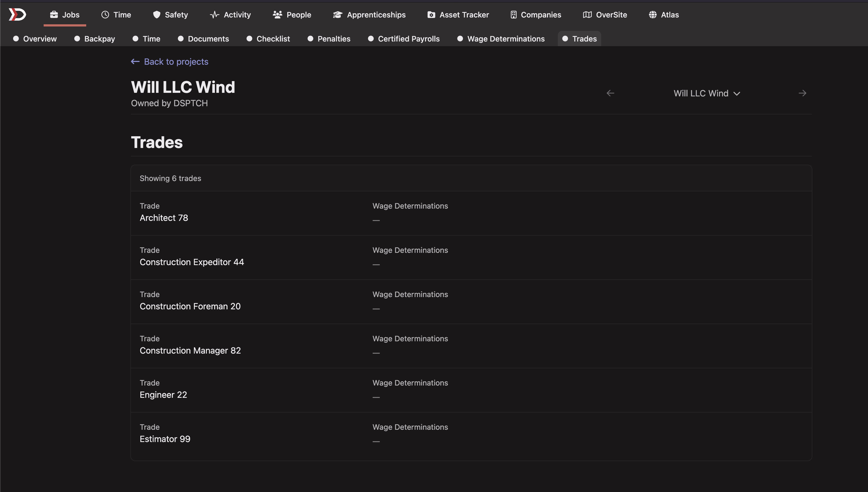Click the Jobs briefcase icon
The image size is (868, 492).
54,14
